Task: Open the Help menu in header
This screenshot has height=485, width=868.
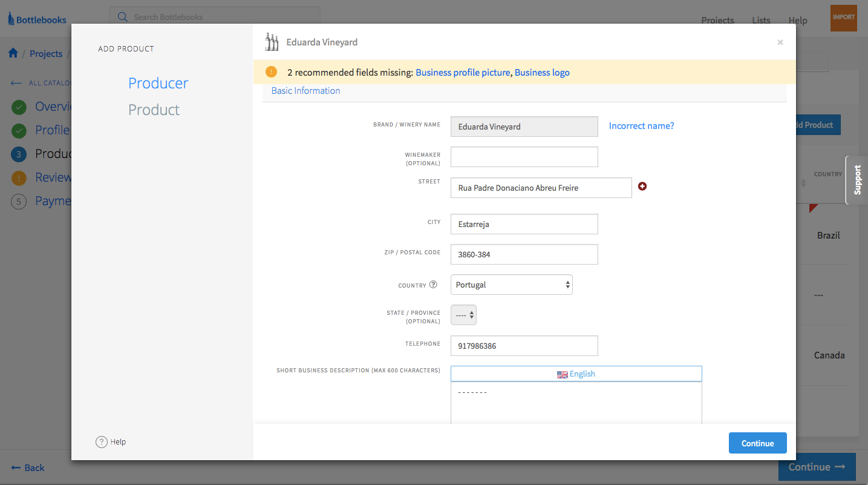Action: (798, 20)
